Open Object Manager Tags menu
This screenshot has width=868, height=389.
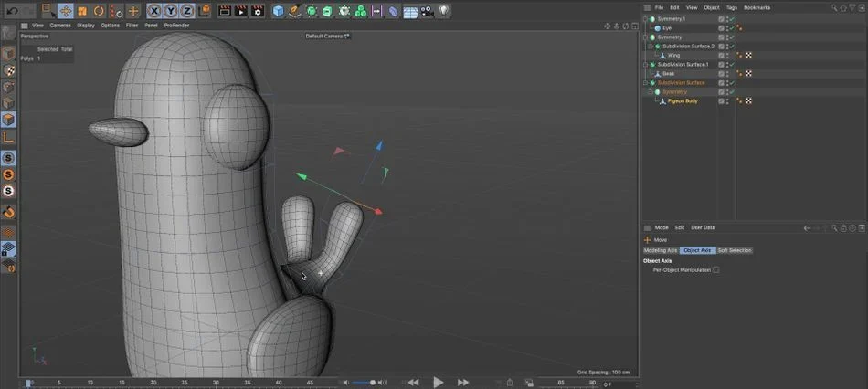point(731,7)
